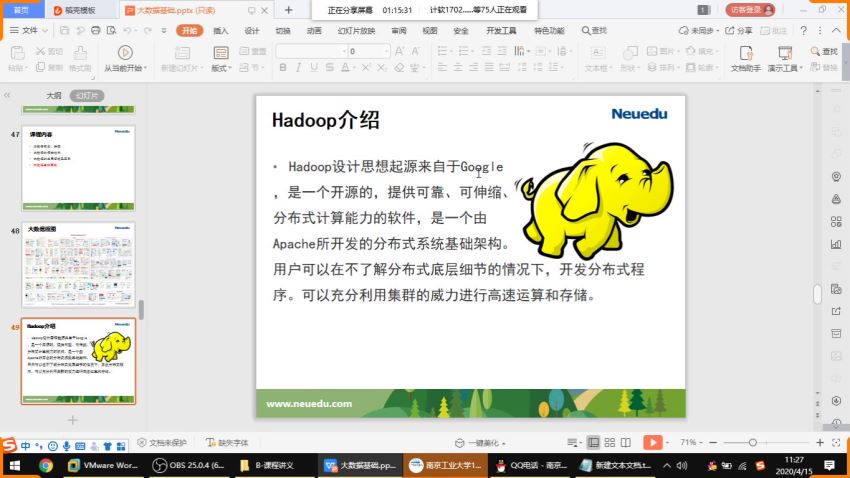Click the four-squares icon in right sidebar
This screenshot has width=850, height=478.
836,222
